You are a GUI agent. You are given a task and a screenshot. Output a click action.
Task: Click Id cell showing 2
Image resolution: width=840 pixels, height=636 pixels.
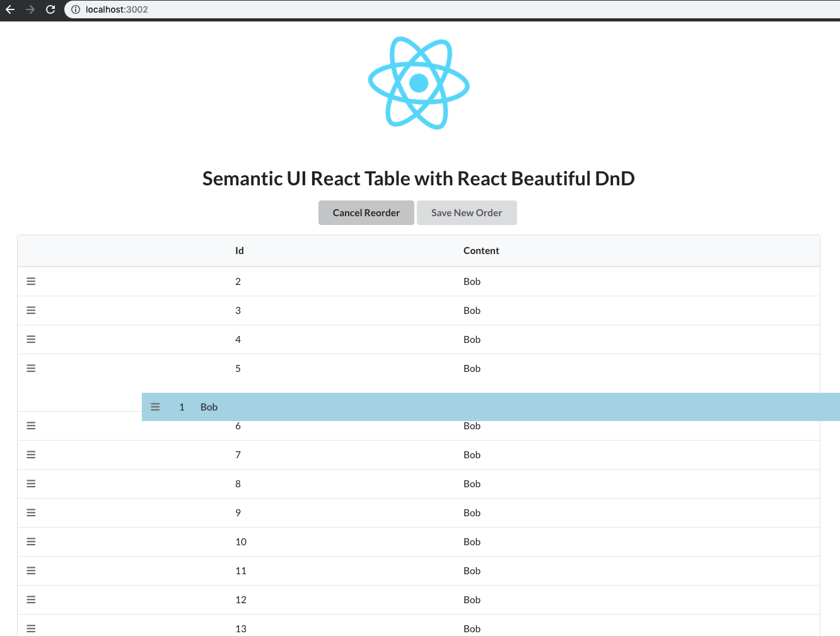point(238,281)
